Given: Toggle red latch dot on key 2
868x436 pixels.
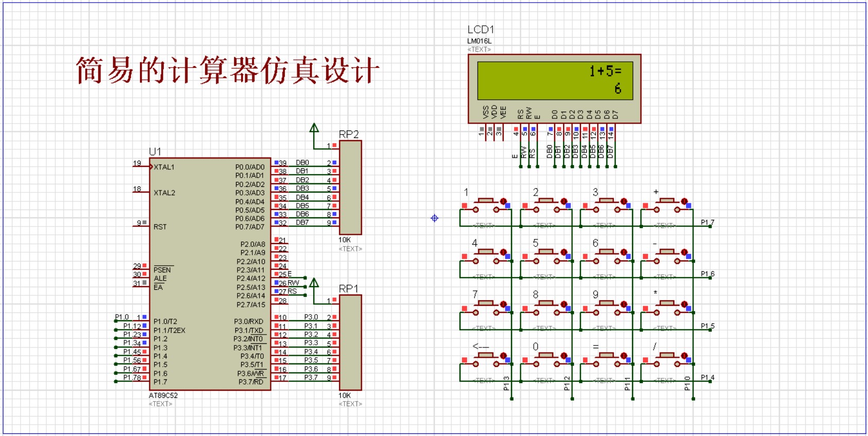Looking at the screenshot, I should tap(564, 201).
